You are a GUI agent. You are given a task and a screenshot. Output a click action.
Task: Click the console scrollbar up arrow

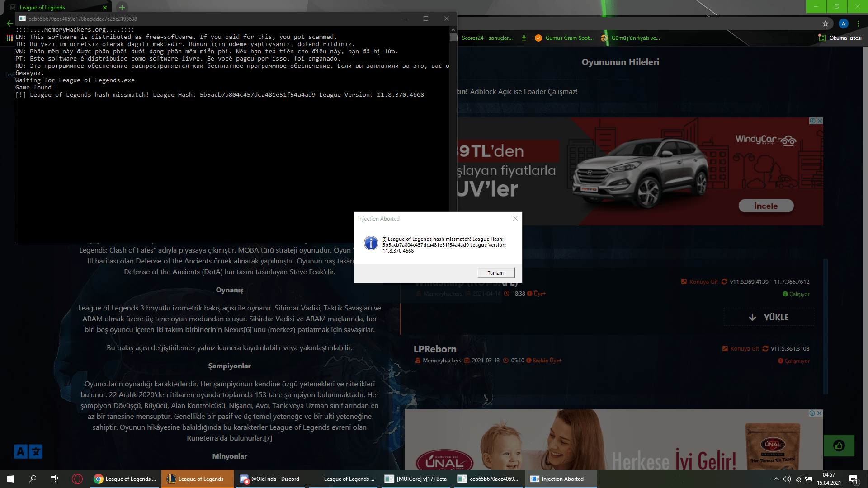tap(453, 30)
